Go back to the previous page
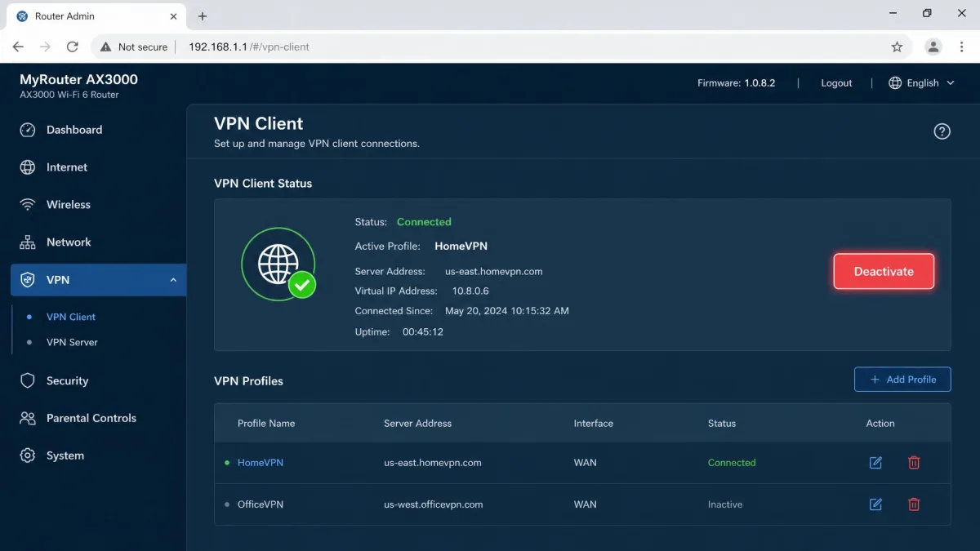980x551 pixels. [18, 47]
